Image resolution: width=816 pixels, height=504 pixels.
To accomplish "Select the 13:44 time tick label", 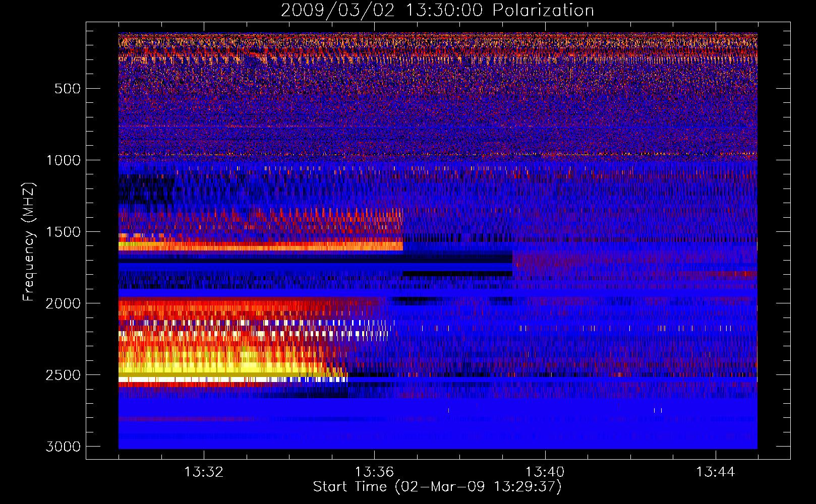I will pyautogui.click(x=716, y=472).
